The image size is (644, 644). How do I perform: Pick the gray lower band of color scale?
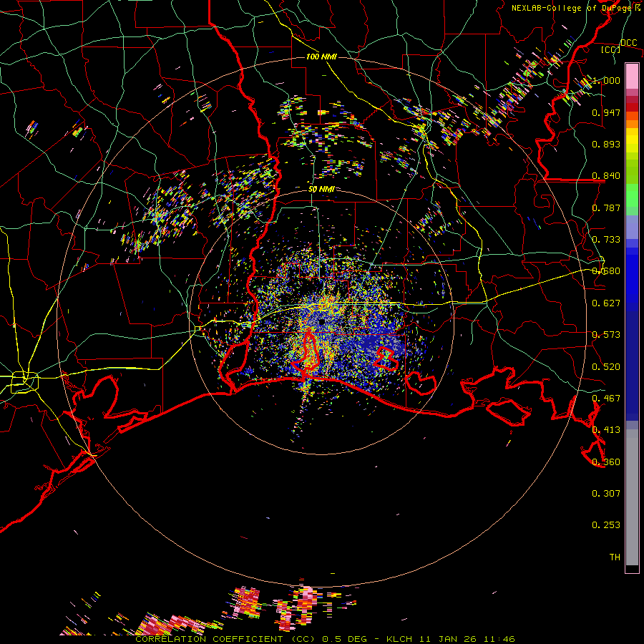(632, 497)
